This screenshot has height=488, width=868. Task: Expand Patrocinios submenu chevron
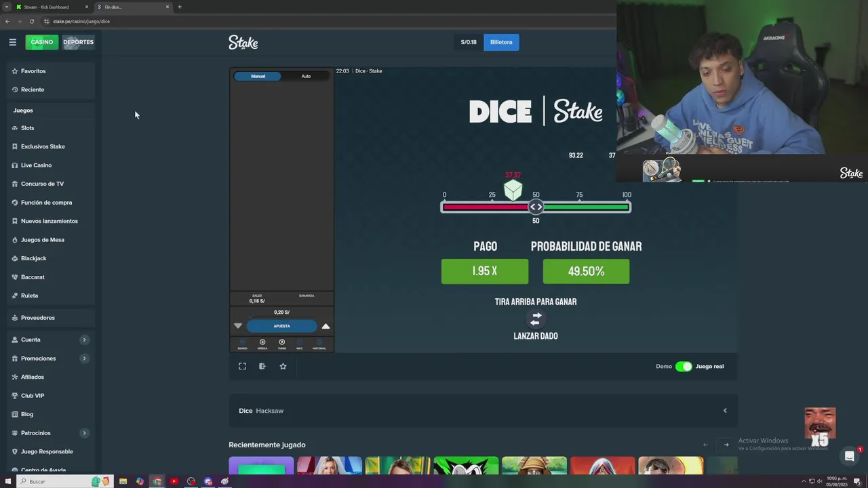(x=84, y=433)
